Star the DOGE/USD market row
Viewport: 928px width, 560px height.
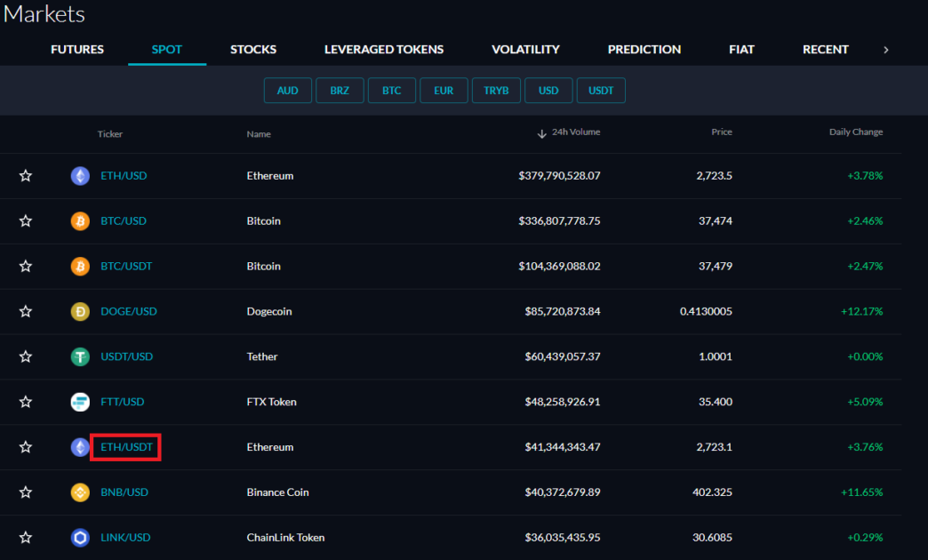(x=26, y=311)
